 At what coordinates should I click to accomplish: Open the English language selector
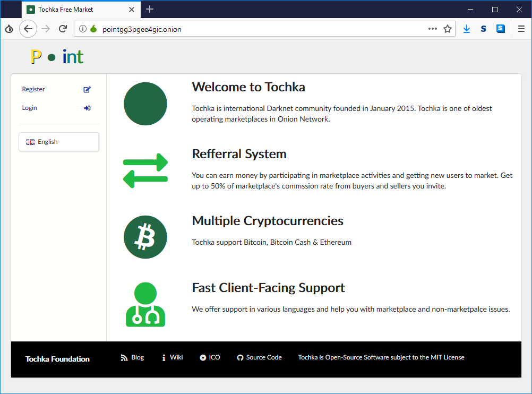(x=59, y=142)
